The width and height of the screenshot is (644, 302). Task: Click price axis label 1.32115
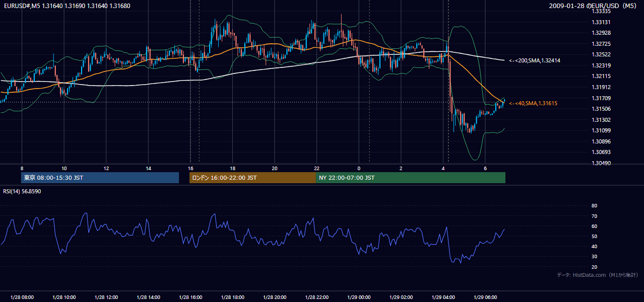click(601, 76)
